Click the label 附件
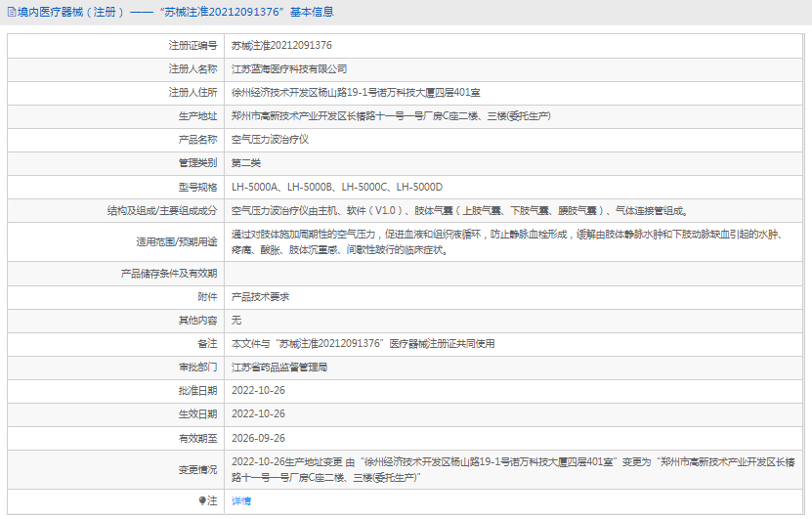 pos(207,297)
